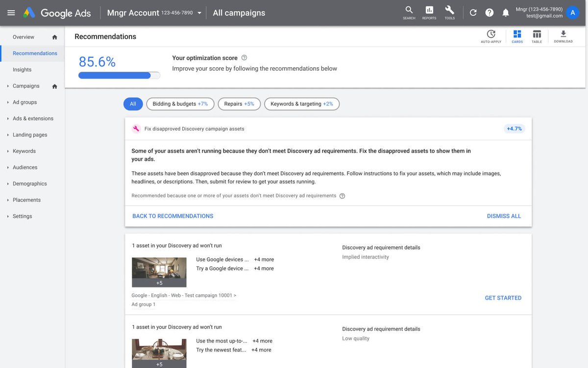Open the navigation hamburger menu
Image resolution: width=588 pixels, height=368 pixels.
11,12
